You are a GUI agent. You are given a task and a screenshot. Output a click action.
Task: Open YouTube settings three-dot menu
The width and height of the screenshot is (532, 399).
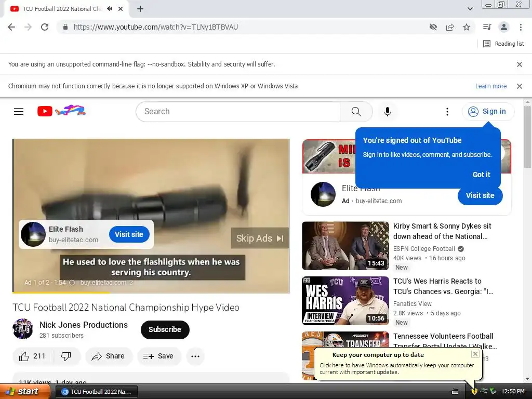coord(447,111)
